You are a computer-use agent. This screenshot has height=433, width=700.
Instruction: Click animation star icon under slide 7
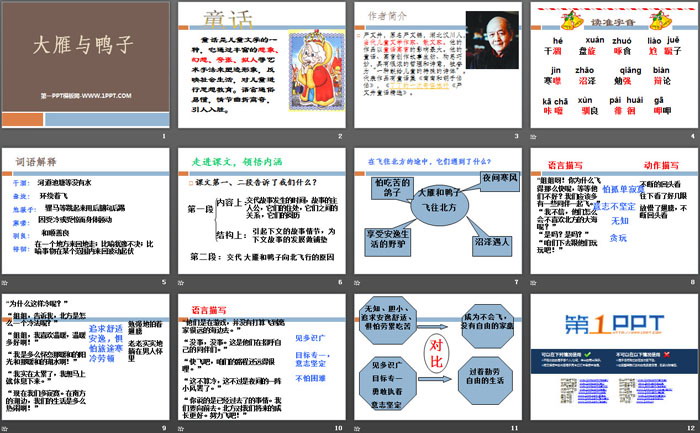coord(357,282)
